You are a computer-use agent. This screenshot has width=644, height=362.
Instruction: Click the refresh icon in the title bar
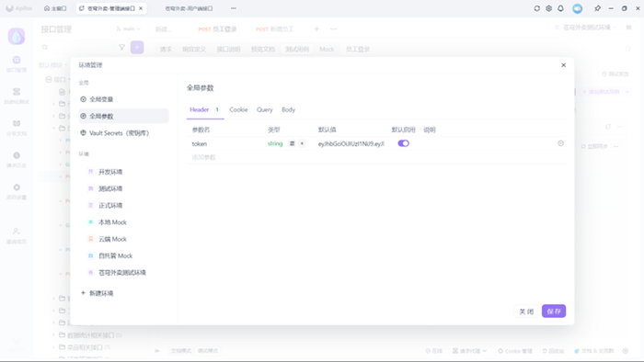(536, 8)
